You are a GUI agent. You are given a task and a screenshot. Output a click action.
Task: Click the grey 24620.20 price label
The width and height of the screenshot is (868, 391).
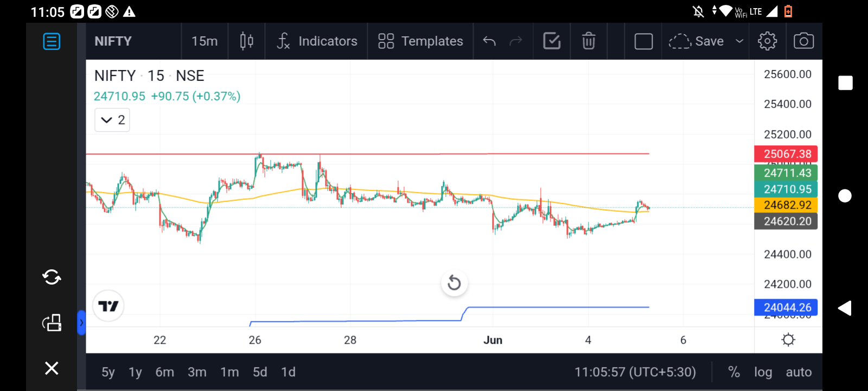click(x=786, y=221)
